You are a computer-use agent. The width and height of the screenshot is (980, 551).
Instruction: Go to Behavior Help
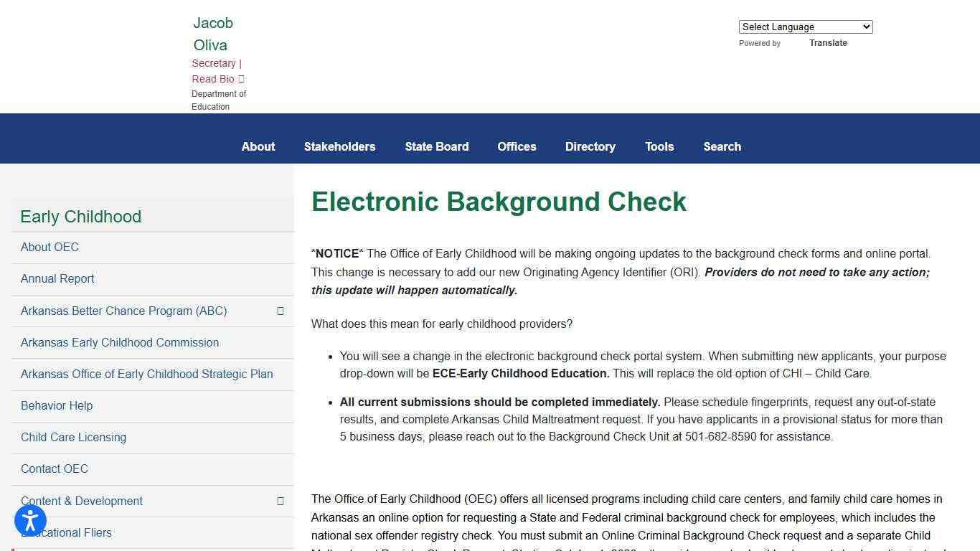coord(57,405)
